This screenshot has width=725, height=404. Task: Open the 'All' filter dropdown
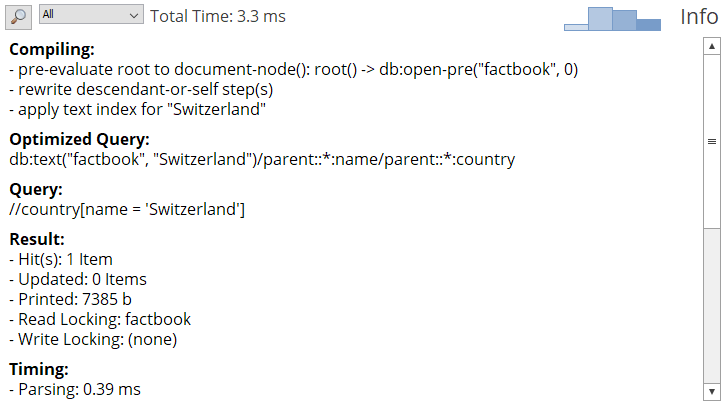click(91, 14)
